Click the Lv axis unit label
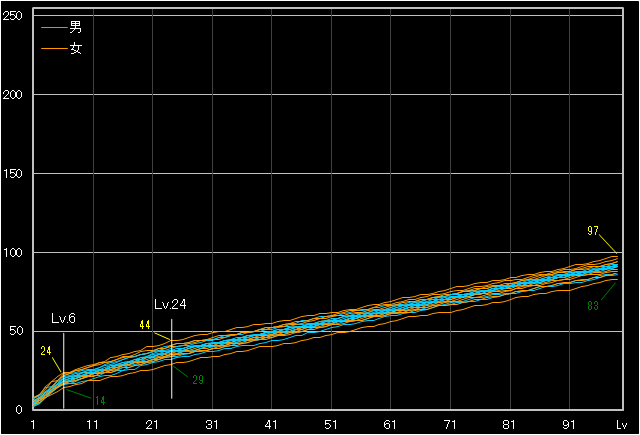 click(621, 425)
